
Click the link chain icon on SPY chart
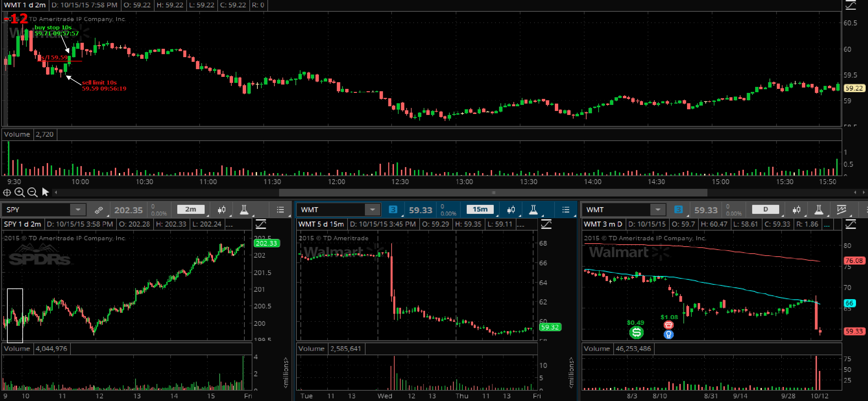pyautogui.click(x=99, y=210)
